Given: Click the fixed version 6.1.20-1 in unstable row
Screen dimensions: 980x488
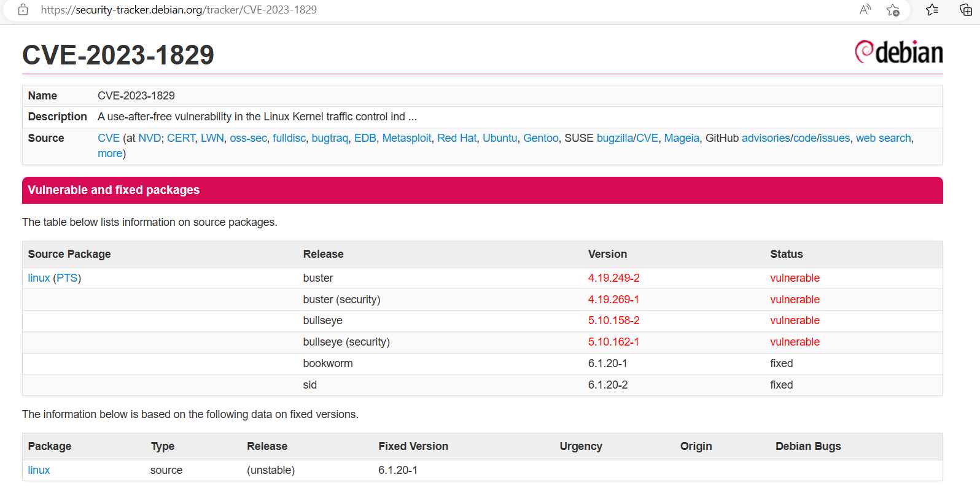Looking at the screenshot, I should [x=398, y=470].
